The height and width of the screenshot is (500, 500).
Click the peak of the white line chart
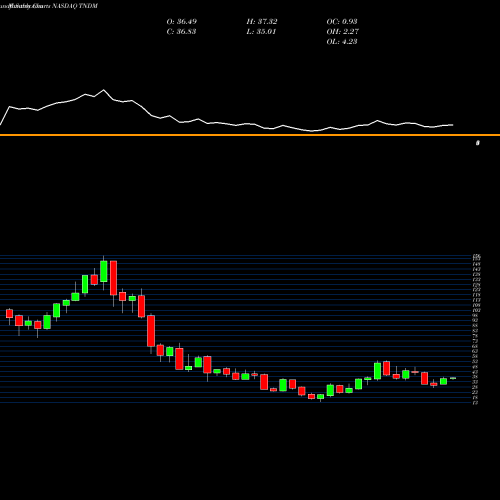tap(104, 90)
